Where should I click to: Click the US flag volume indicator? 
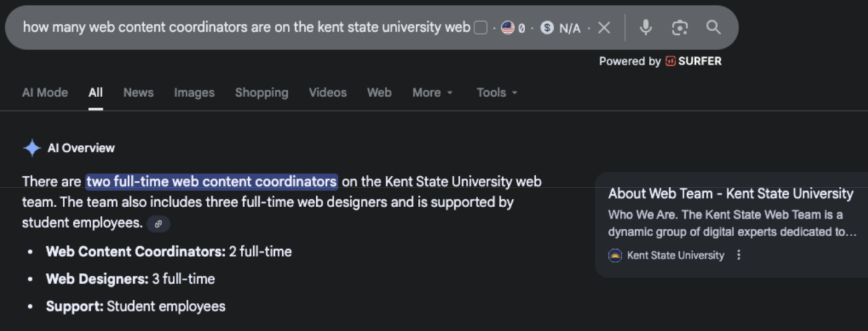pos(508,28)
